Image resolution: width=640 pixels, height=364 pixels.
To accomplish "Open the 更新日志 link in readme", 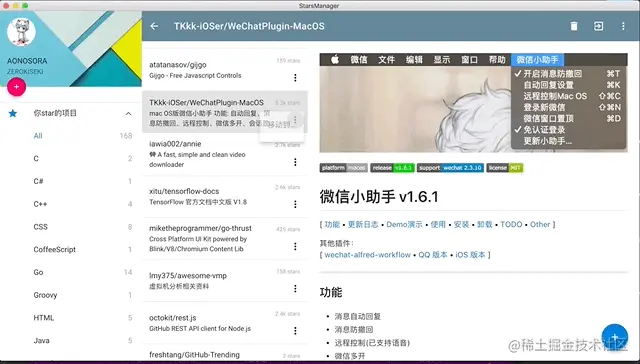I will pos(363,224).
